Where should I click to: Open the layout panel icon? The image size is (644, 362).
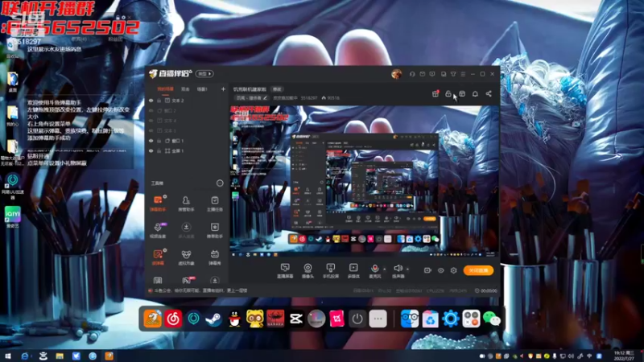(462, 94)
